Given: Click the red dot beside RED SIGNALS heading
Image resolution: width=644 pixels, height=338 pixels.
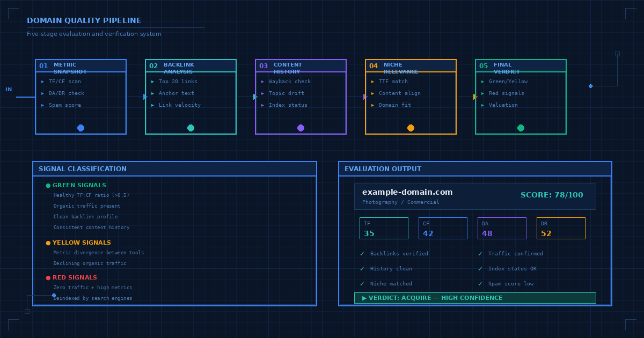Looking at the screenshot, I should click(47, 277).
